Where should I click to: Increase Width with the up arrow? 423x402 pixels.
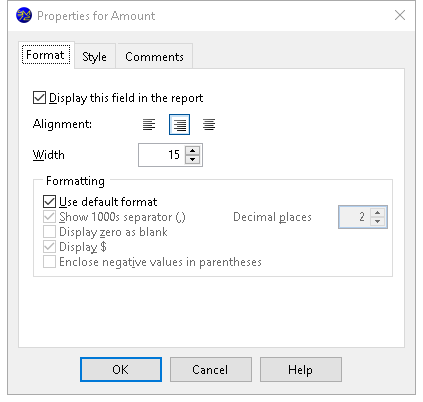pos(192,151)
